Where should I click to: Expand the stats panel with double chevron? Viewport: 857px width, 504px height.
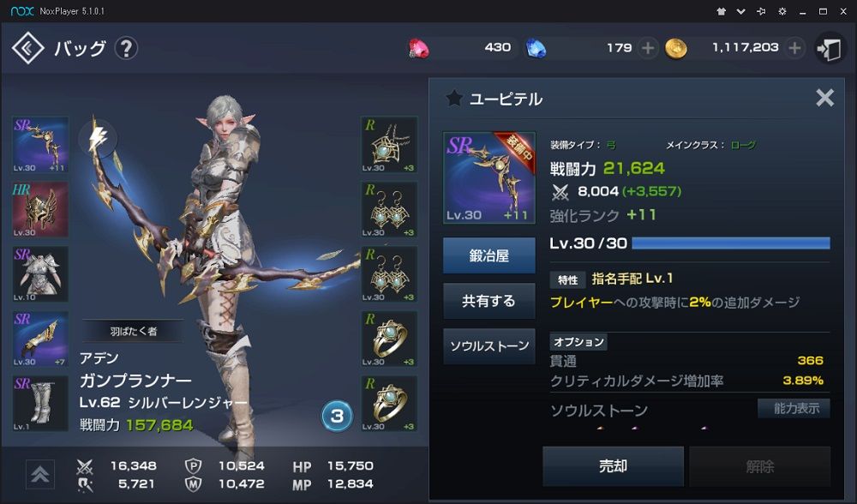click(x=40, y=474)
